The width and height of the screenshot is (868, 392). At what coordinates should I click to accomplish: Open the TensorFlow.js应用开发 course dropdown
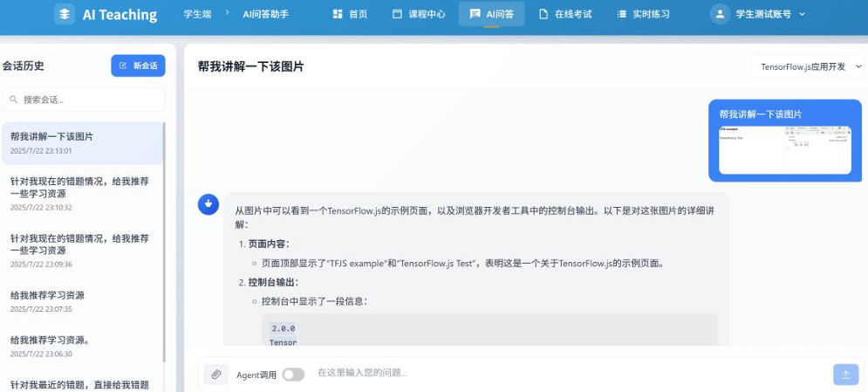[807, 66]
